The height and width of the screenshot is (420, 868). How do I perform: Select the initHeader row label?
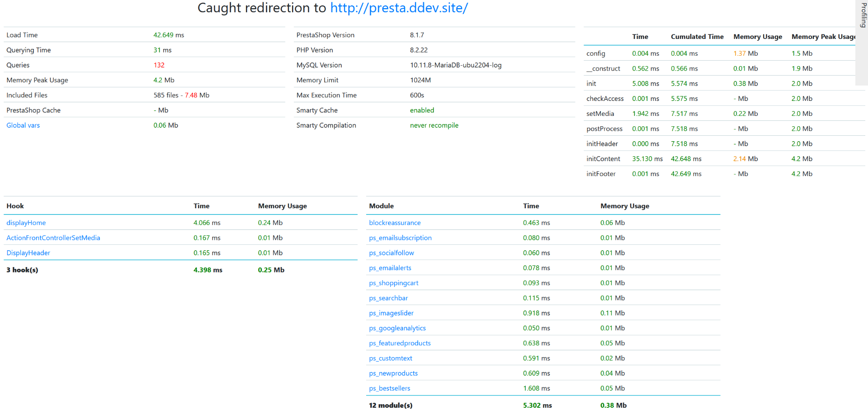point(602,144)
